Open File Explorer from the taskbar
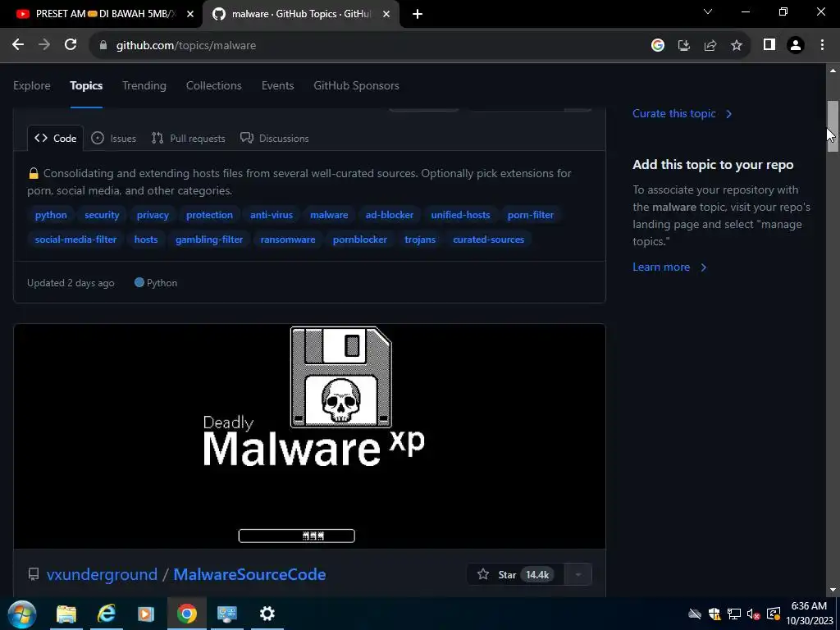 point(66,614)
